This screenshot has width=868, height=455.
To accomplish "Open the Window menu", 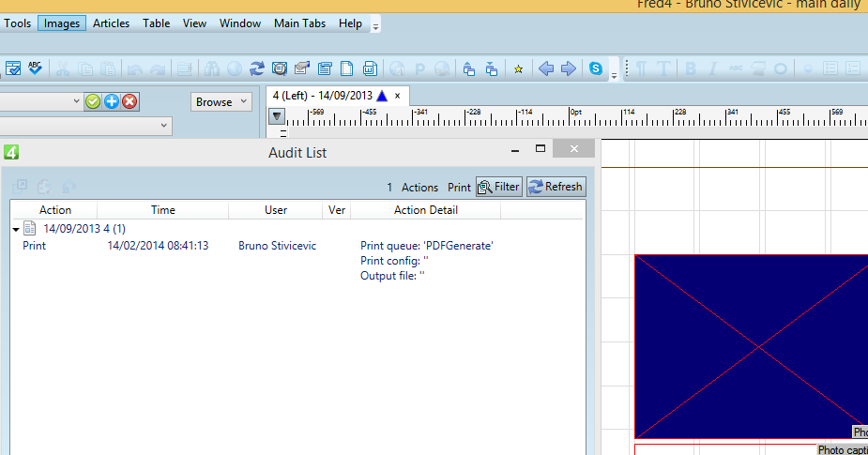I will (x=239, y=23).
